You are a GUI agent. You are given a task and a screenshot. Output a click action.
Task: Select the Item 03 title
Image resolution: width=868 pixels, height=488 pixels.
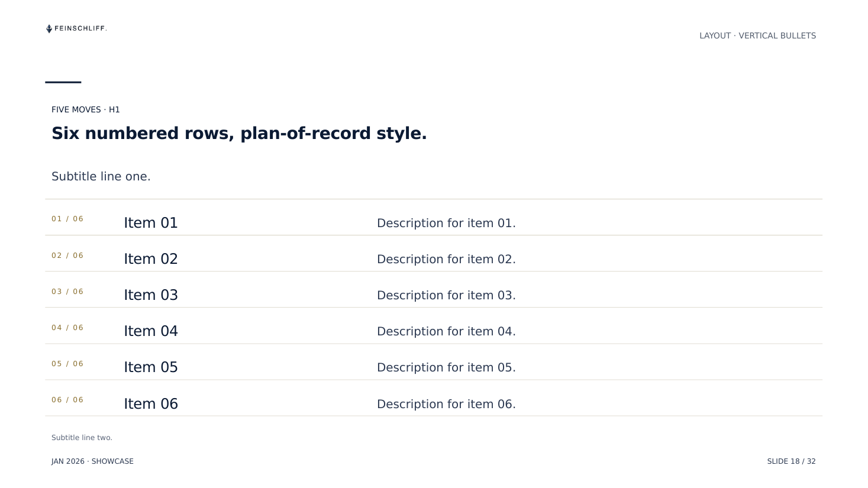pos(151,295)
